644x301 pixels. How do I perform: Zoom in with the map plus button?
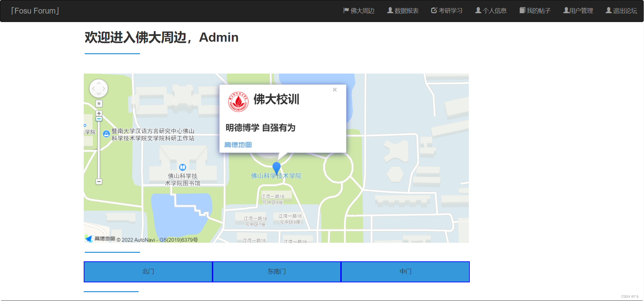[99, 113]
